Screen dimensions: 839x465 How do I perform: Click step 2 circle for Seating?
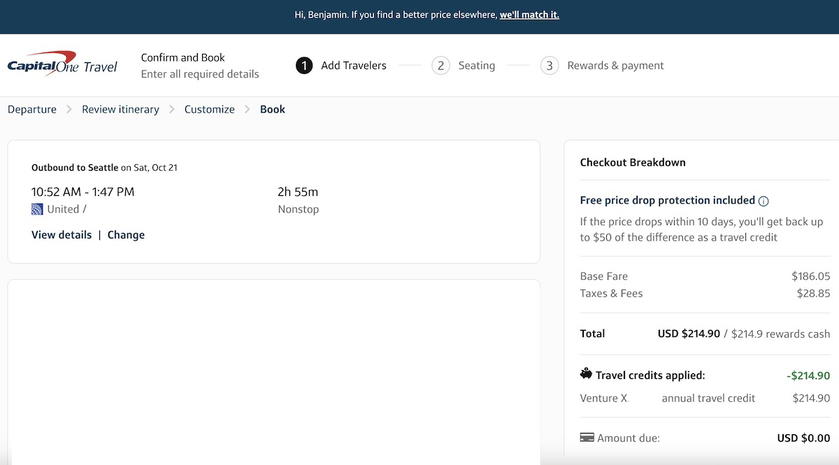click(x=440, y=66)
